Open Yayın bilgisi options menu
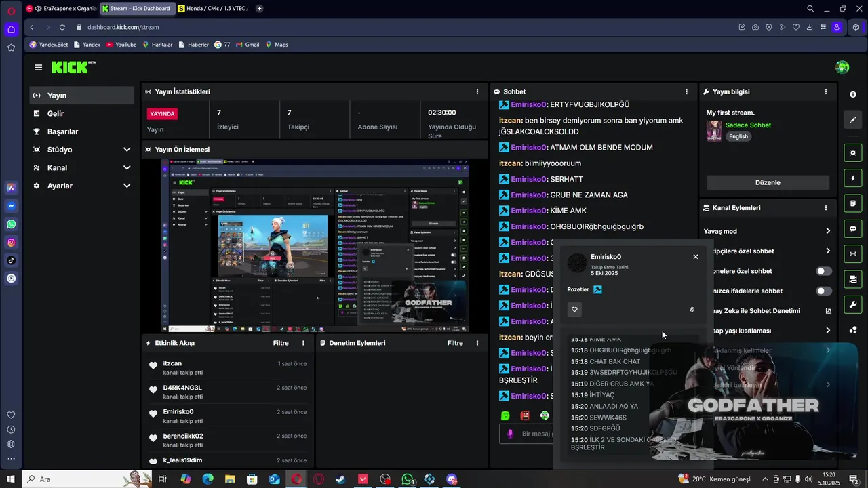Screen dimensions: 868x488 825,91
